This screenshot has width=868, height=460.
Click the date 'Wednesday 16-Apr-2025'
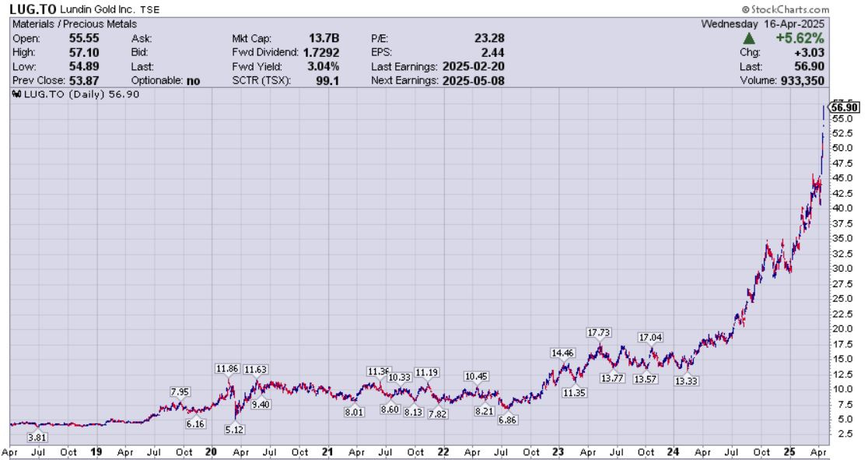click(763, 24)
